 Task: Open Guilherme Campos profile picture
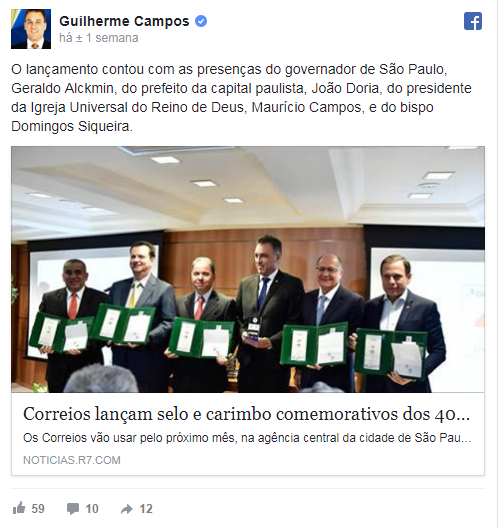(x=31, y=29)
